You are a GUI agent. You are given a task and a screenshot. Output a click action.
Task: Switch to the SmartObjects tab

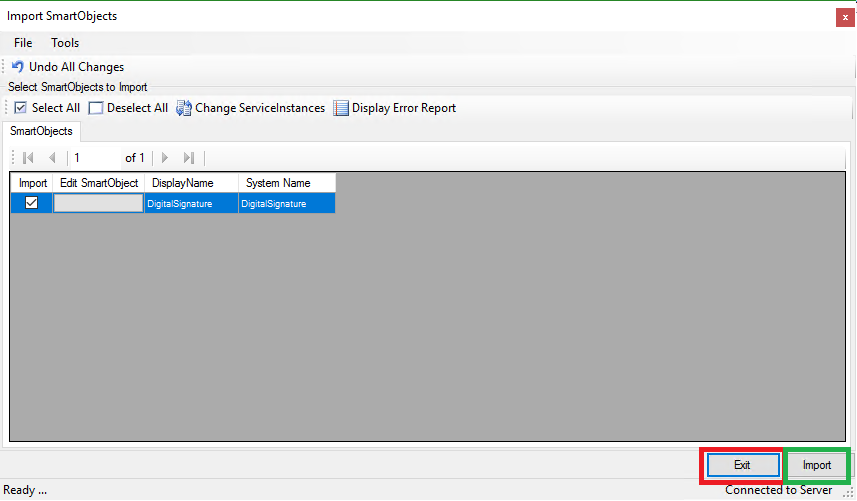(x=41, y=131)
